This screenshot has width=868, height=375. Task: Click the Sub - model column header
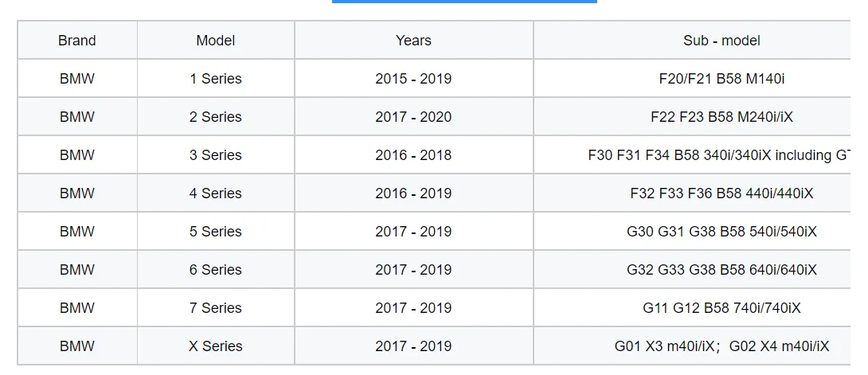721,41
